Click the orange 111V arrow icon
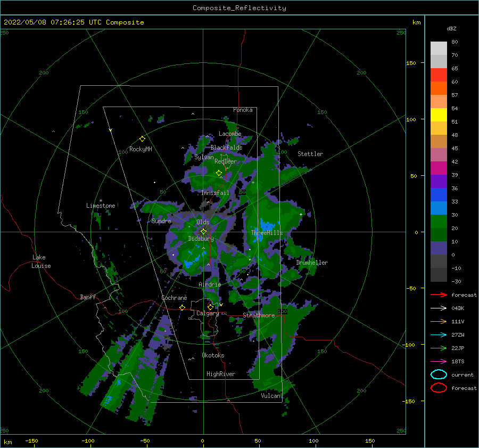Viewport: 479px width, 448px height. (x=439, y=321)
